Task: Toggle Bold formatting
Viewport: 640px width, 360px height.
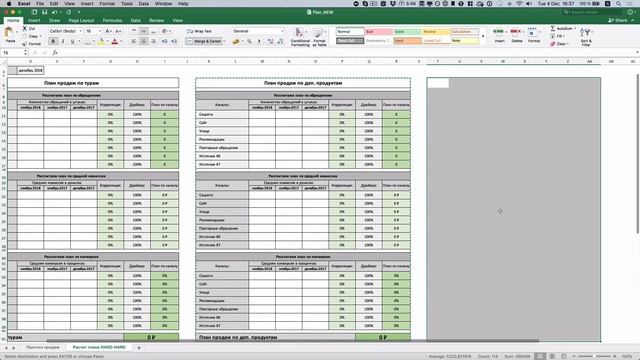Action: [53, 41]
